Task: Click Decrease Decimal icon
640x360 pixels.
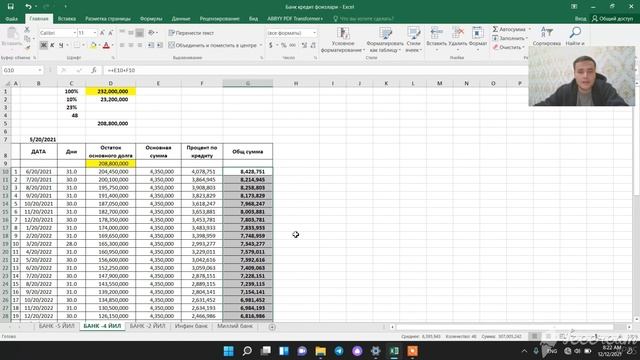Action: (x=313, y=45)
